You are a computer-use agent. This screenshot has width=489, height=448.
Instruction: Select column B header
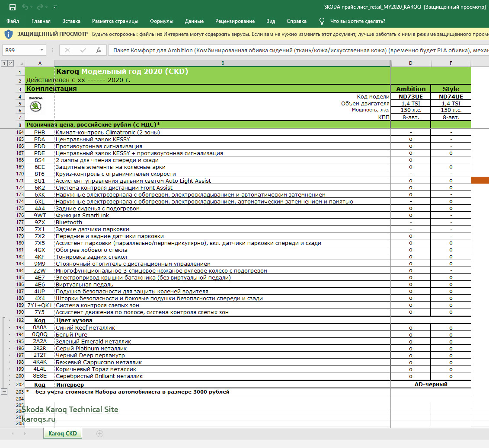223,63
